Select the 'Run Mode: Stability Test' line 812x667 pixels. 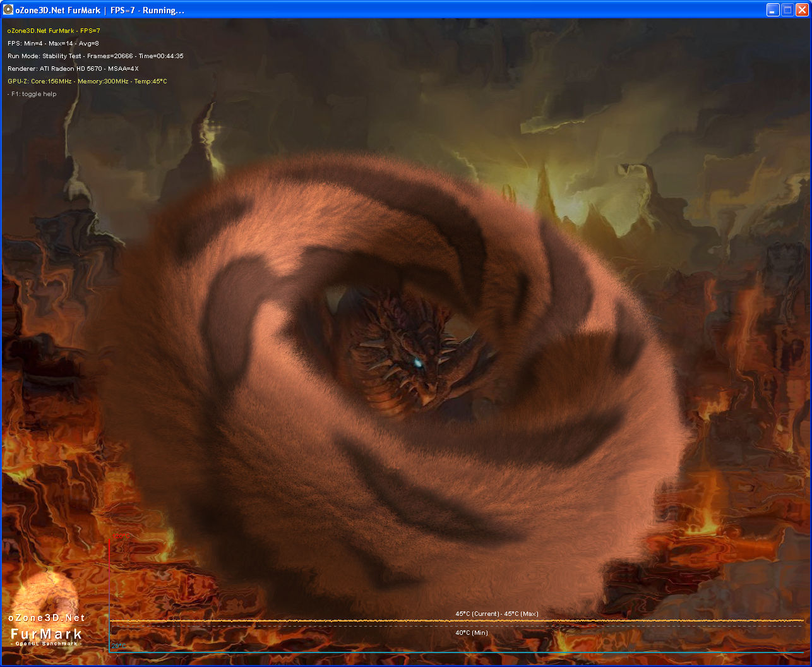(x=95, y=56)
